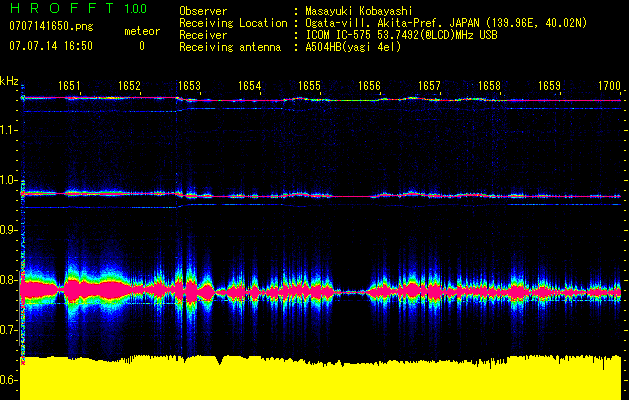Click the 1658 time axis marker
This screenshot has height=400, width=629.
point(489,85)
